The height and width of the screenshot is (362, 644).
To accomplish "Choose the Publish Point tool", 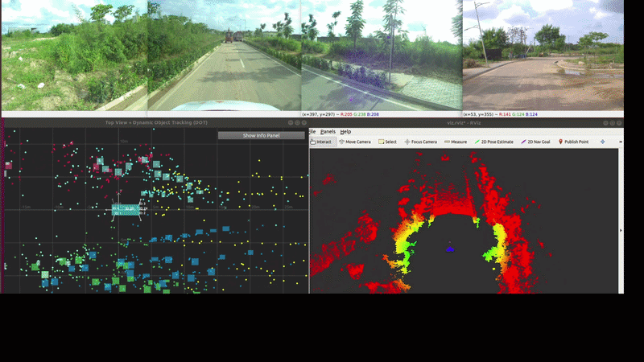I will pyautogui.click(x=573, y=142).
